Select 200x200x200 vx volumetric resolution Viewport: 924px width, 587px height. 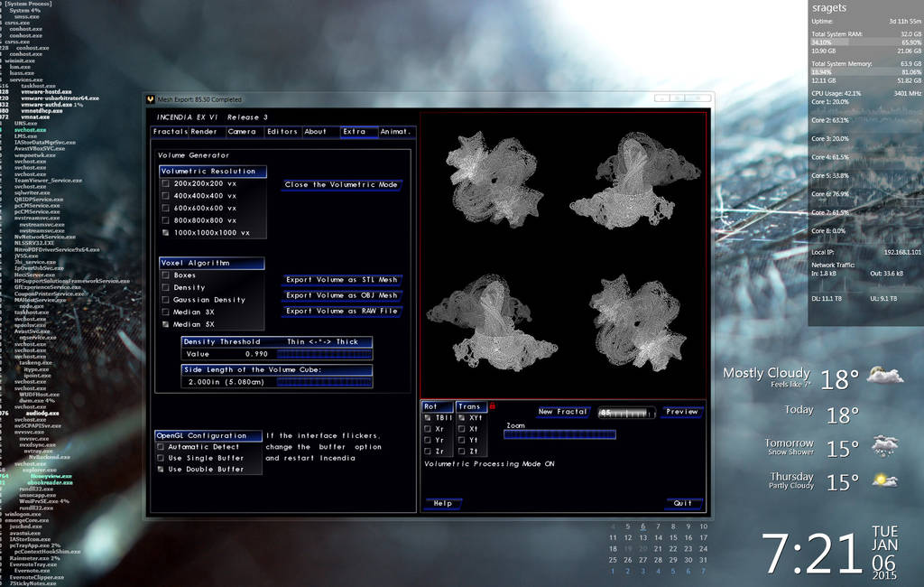pyautogui.click(x=166, y=184)
